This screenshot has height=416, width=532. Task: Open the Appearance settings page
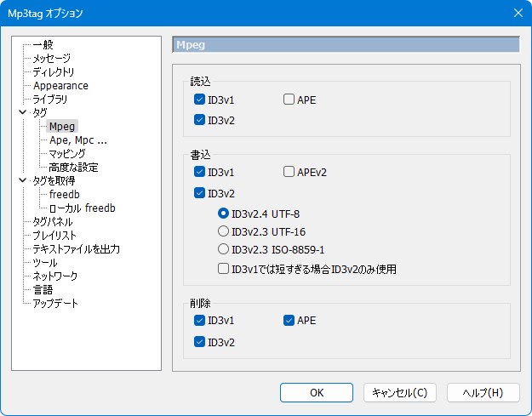tap(60, 86)
